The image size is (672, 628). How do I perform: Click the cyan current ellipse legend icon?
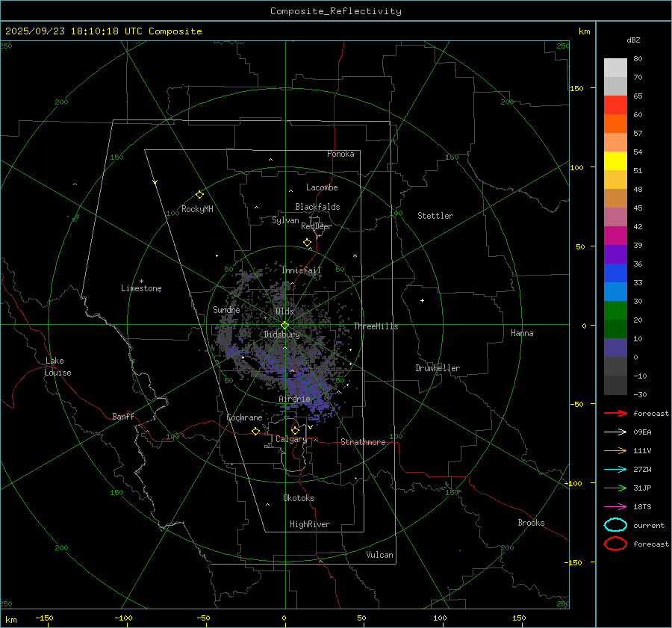[x=615, y=525]
